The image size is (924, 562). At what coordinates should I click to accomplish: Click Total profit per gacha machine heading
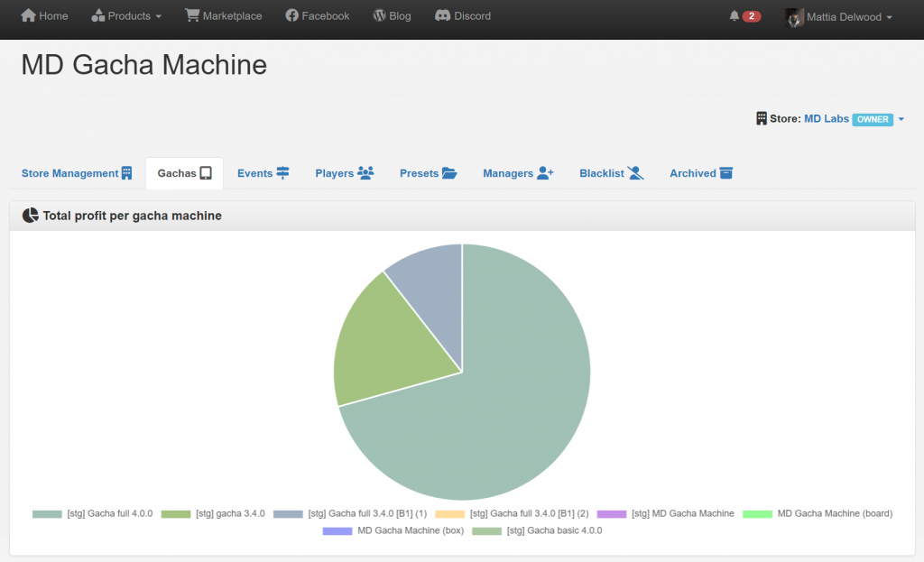(x=132, y=216)
